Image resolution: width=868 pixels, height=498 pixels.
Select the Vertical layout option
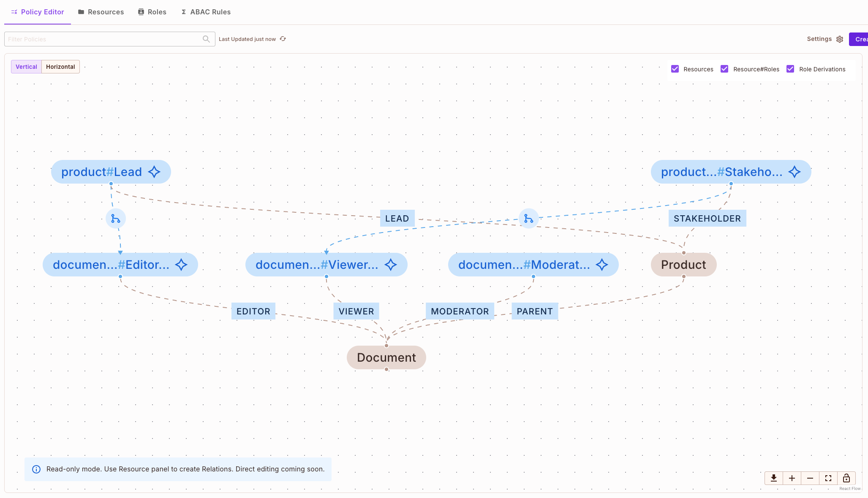(x=26, y=67)
